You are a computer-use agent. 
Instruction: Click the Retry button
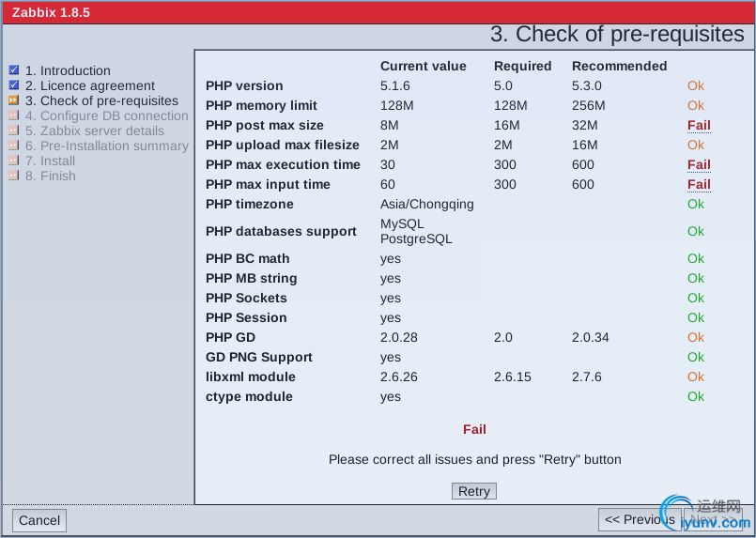[474, 491]
